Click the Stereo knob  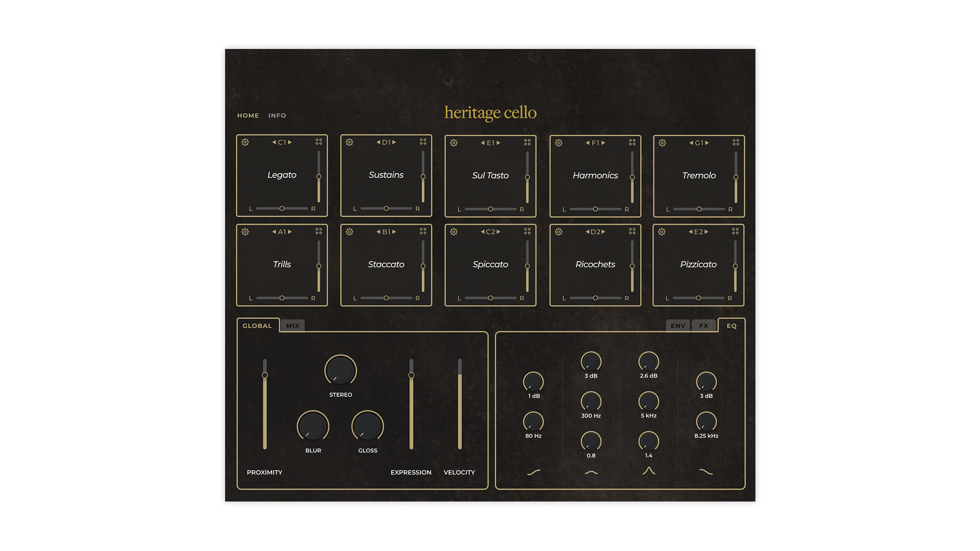[340, 370]
